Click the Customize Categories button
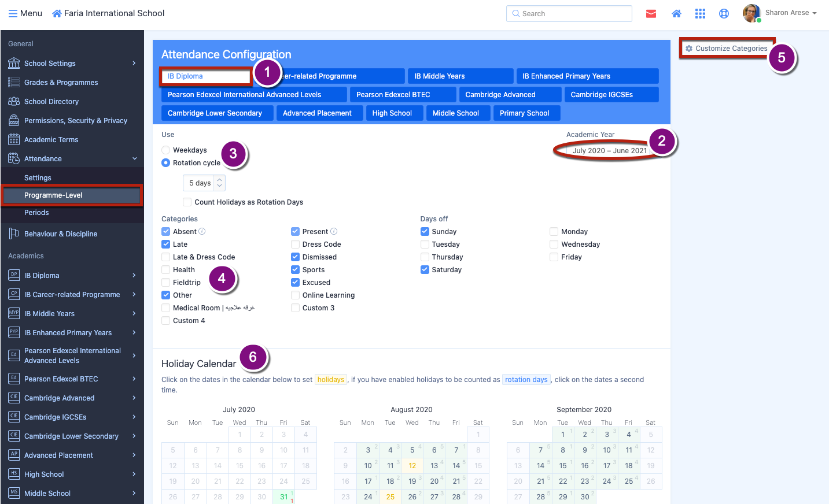Screen dimensions: 829x504 coord(727,49)
